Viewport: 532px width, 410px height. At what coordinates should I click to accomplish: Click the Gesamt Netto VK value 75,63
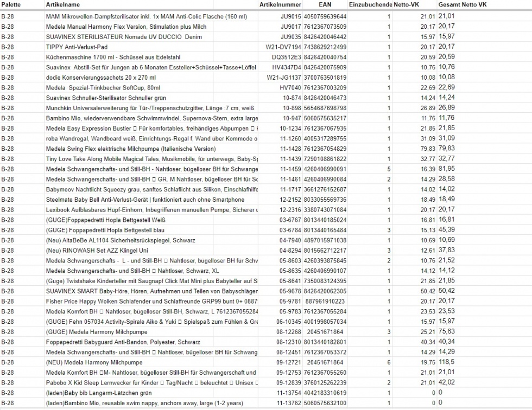tap(446, 331)
